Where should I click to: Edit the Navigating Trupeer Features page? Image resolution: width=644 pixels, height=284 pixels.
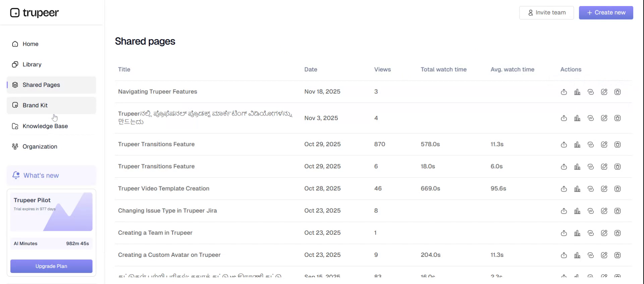tap(604, 92)
